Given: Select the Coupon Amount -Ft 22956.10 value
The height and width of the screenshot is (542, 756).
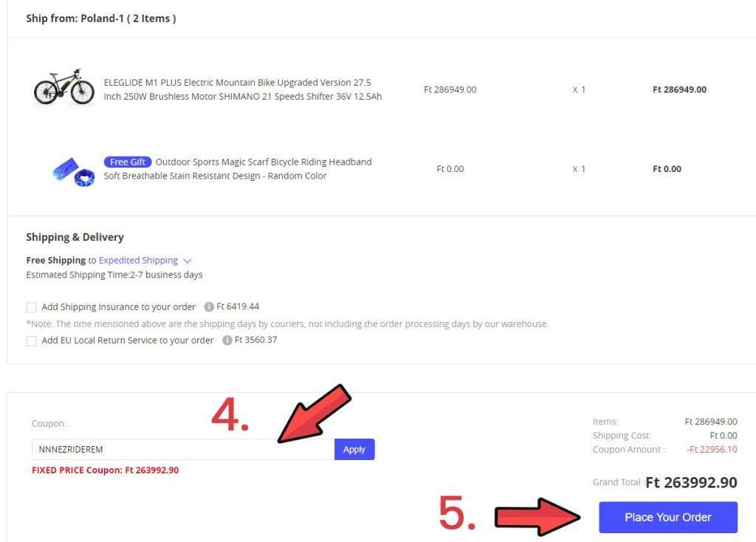Looking at the screenshot, I should pyautogui.click(x=712, y=450).
